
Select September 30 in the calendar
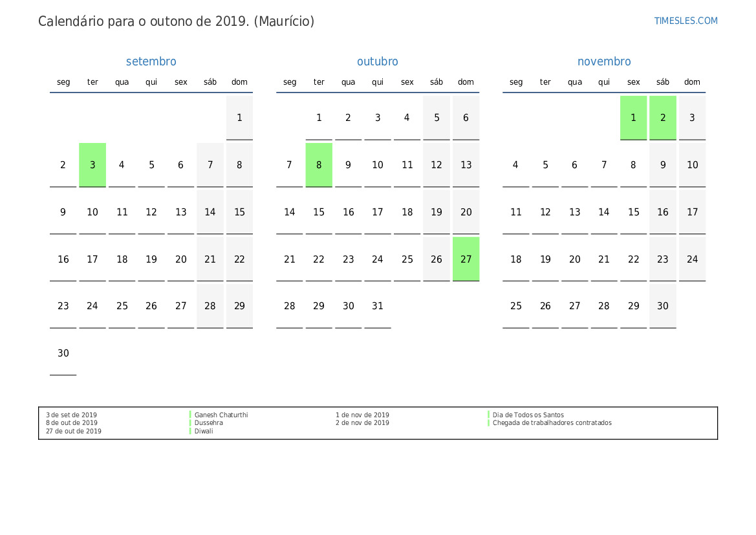(x=63, y=353)
